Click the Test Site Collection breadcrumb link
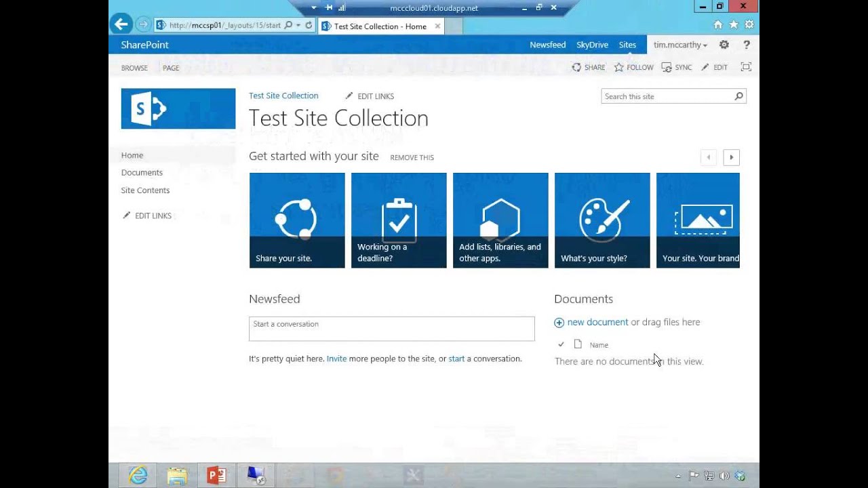This screenshot has height=488, width=868. (x=283, y=96)
